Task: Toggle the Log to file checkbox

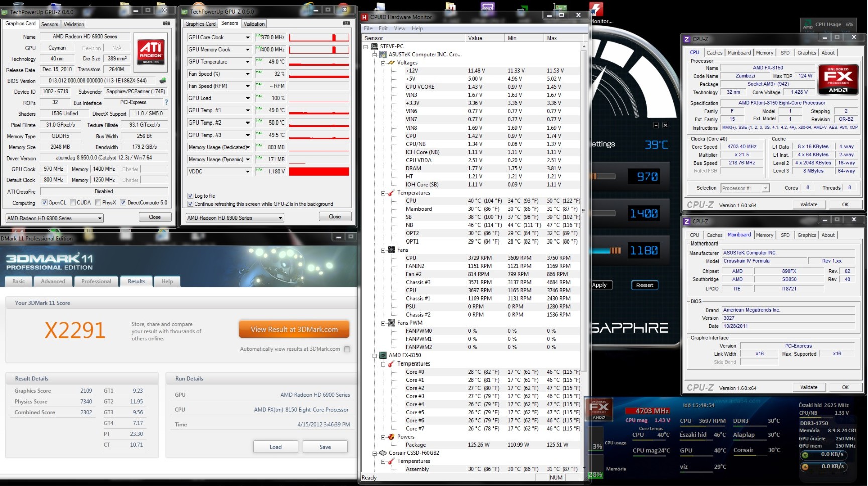Action: [x=190, y=196]
